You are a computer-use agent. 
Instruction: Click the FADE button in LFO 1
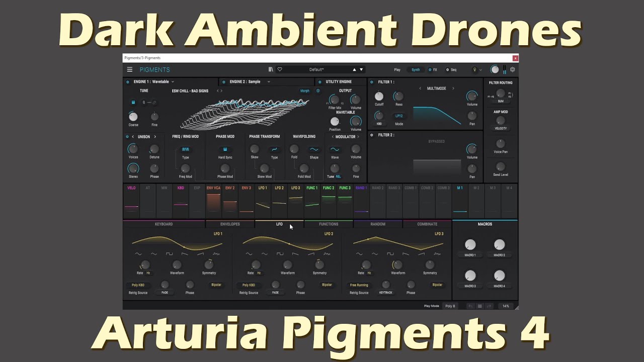point(165,292)
